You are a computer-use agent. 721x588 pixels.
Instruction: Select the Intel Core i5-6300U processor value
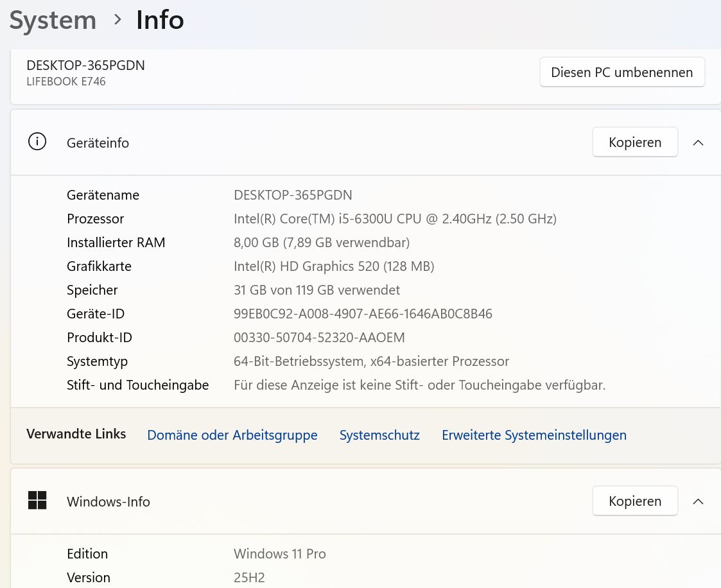[x=395, y=219]
